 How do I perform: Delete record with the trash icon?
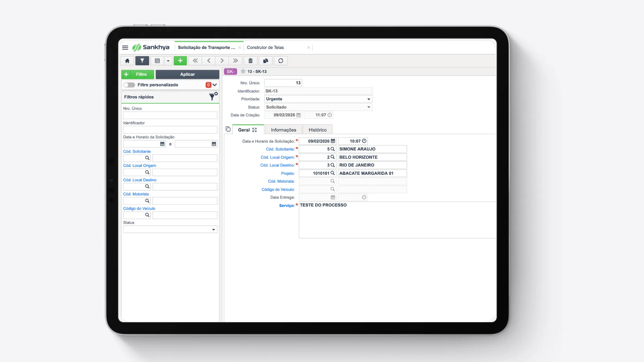coord(251,61)
